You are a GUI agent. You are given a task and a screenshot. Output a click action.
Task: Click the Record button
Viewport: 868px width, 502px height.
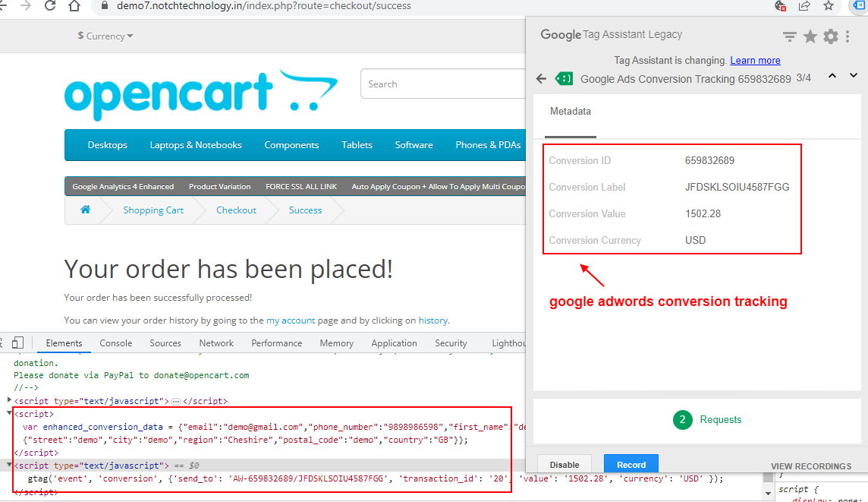pos(631,464)
